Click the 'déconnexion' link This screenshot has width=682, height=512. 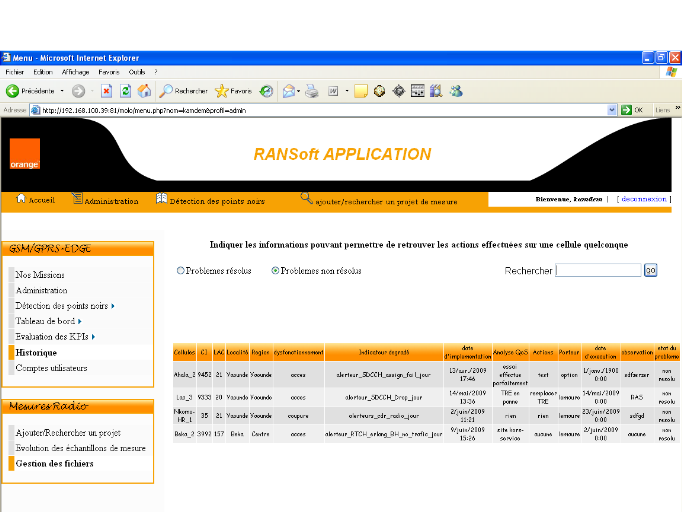(x=643, y=199)
